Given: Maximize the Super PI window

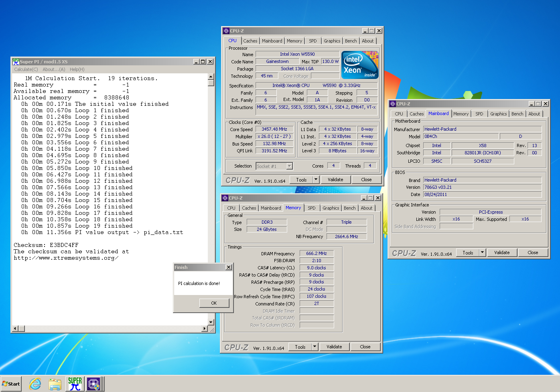Looking at the screenshot, I should coord(203,62).
